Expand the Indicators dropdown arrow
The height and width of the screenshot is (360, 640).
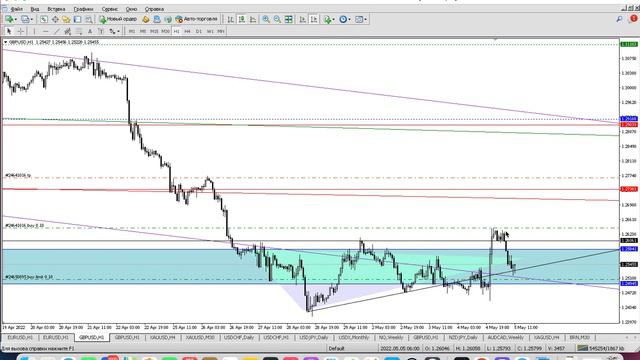[x=333, y=19]
